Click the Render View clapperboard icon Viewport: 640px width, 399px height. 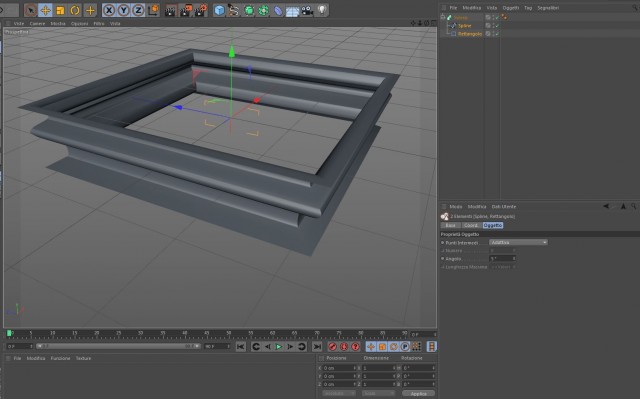(x=170, y=10)
